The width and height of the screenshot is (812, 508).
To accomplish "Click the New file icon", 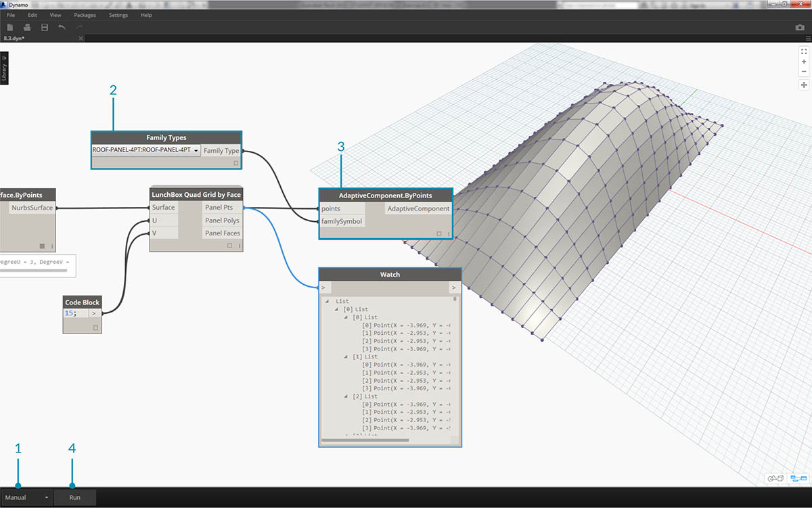I will [x=10, y=28].
